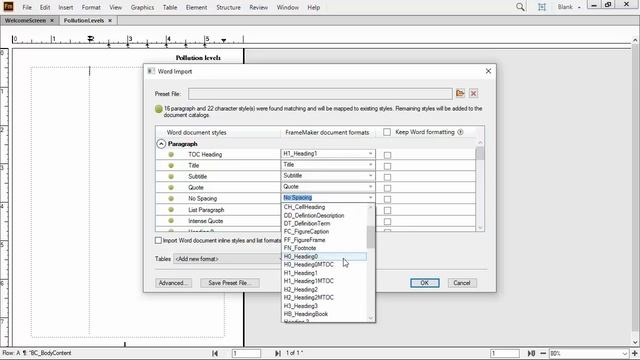Select CH_CellHeading in the dropdown list
This screenshot has height=360, width=640.
pyautogui.click(x=324, y=207)
